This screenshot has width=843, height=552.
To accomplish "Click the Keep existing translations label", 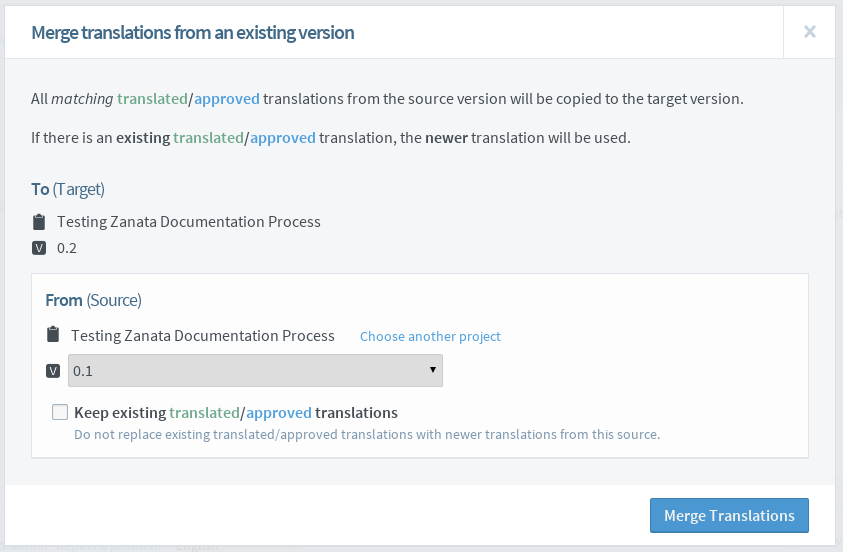I will click(235, 413).
